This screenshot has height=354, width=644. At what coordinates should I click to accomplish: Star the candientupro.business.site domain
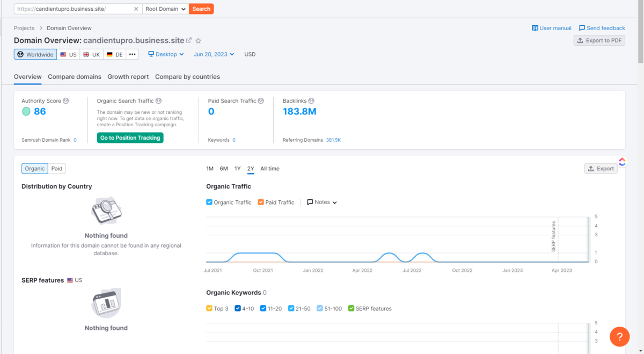point(199,40)
